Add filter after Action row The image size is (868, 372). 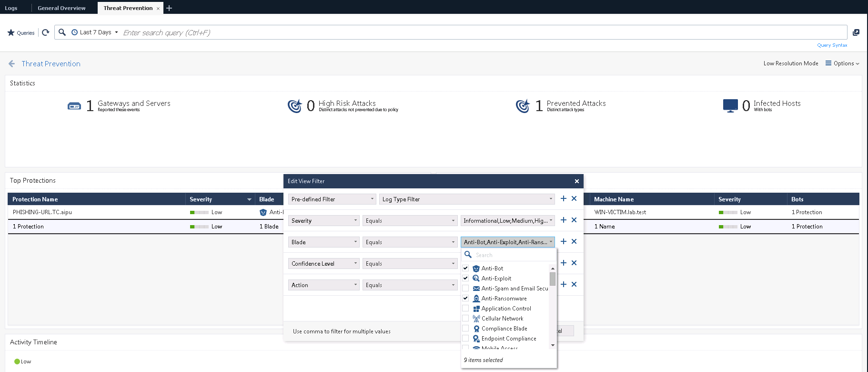coord(564,284)
